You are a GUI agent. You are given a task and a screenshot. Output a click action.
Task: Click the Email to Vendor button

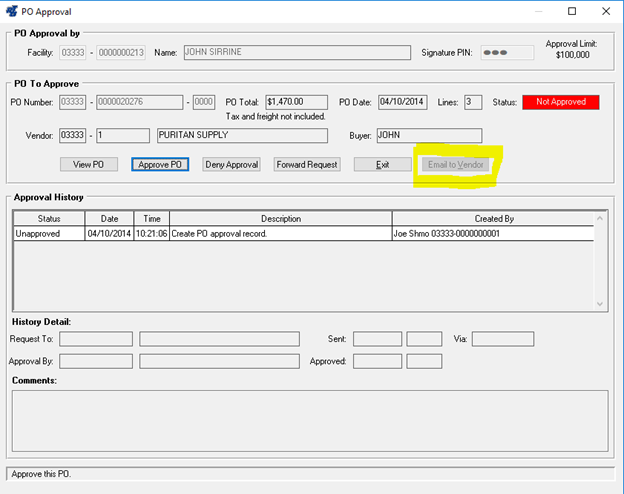click(x=456, y=164)
